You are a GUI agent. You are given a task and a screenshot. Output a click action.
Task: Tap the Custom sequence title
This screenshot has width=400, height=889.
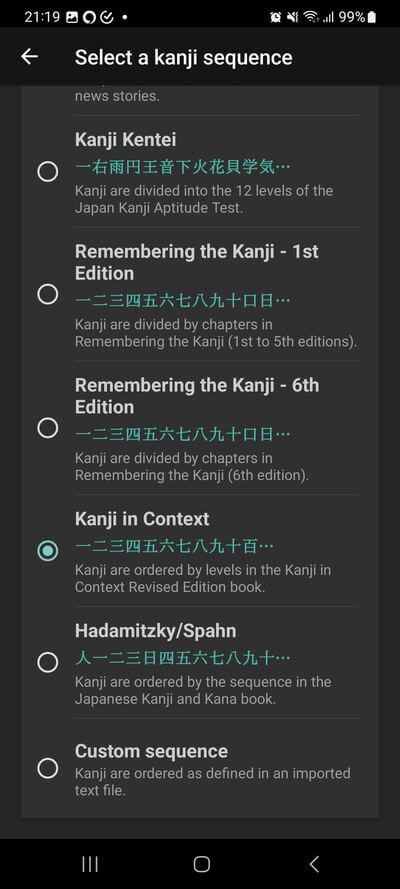151,751
